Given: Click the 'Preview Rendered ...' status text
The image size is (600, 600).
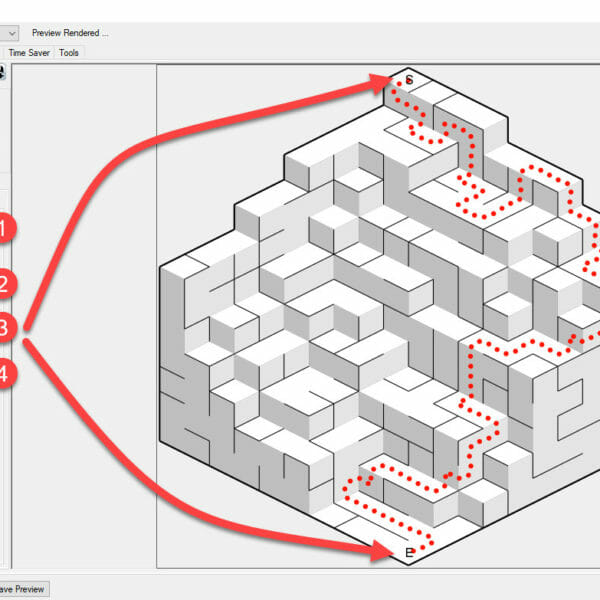Looking at the screenshot, I should 70,33.
